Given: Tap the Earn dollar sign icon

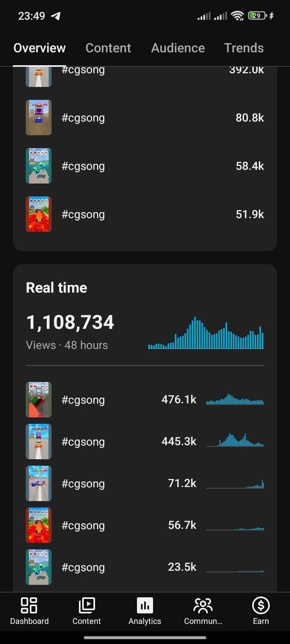Looking at the screenshot, I should 261,605.
